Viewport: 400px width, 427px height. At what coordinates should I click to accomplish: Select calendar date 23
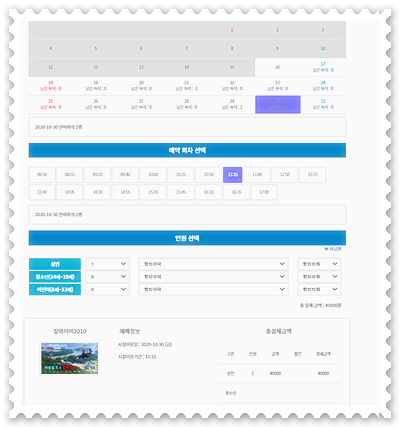click(278, 86)
